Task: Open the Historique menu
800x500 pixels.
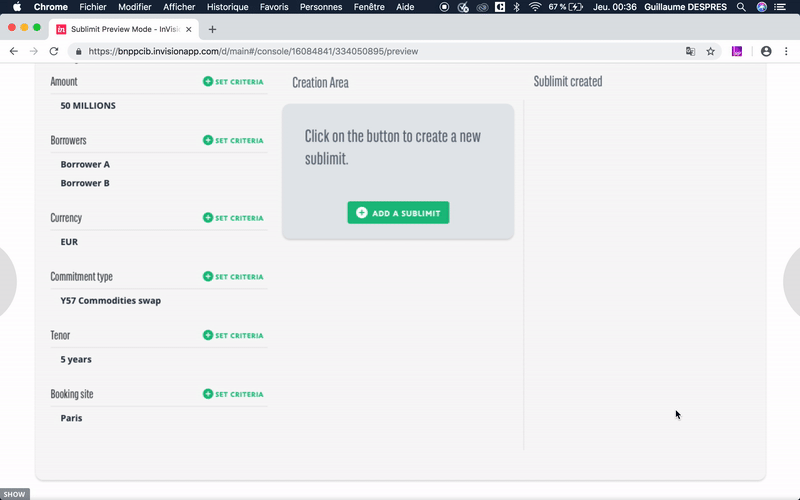Action: pos(228,7)
